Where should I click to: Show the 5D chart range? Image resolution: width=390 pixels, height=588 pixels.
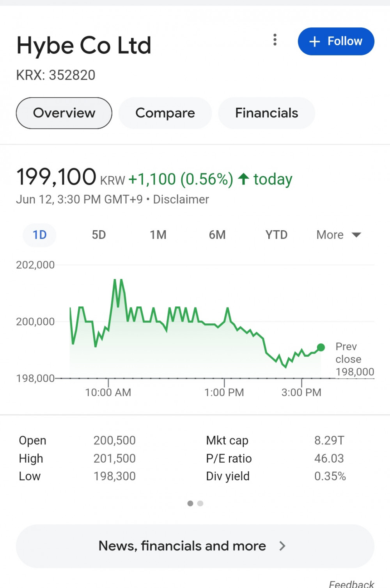click(99, 235)
